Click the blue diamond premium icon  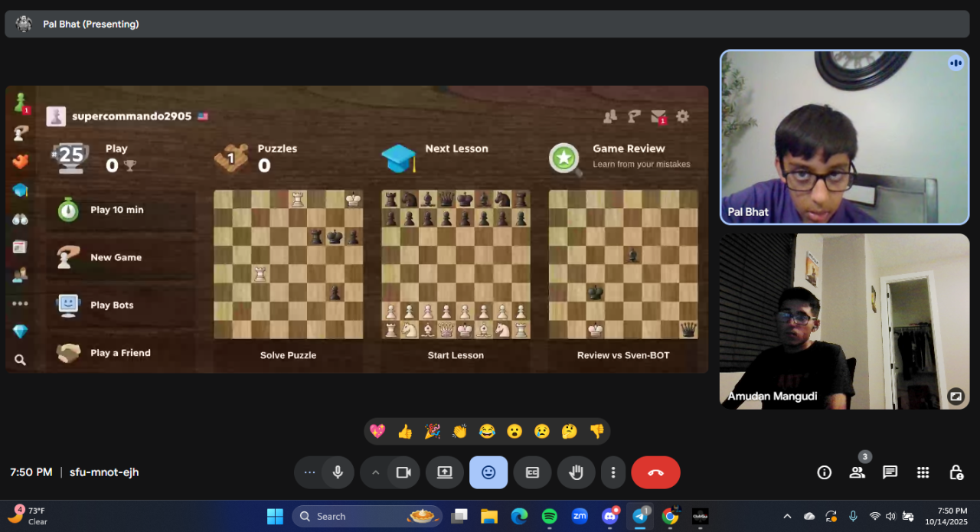click(21, 331)
